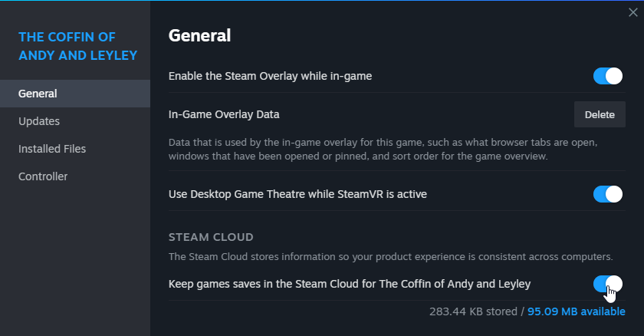This screenshot has width=644, height=336.
Task: Click the In-Game Overlay Data label
Action: (x=224, y=114)
